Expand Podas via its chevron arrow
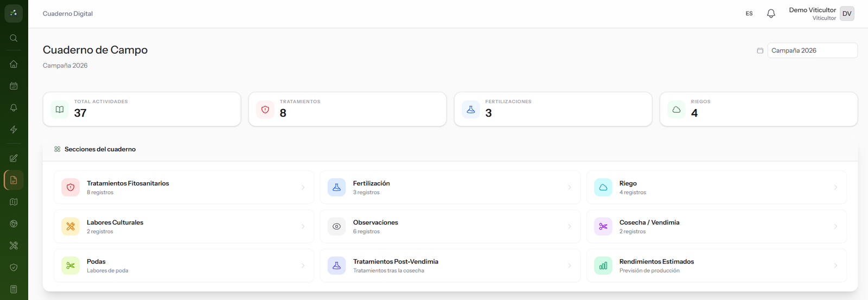 (303, 265)
